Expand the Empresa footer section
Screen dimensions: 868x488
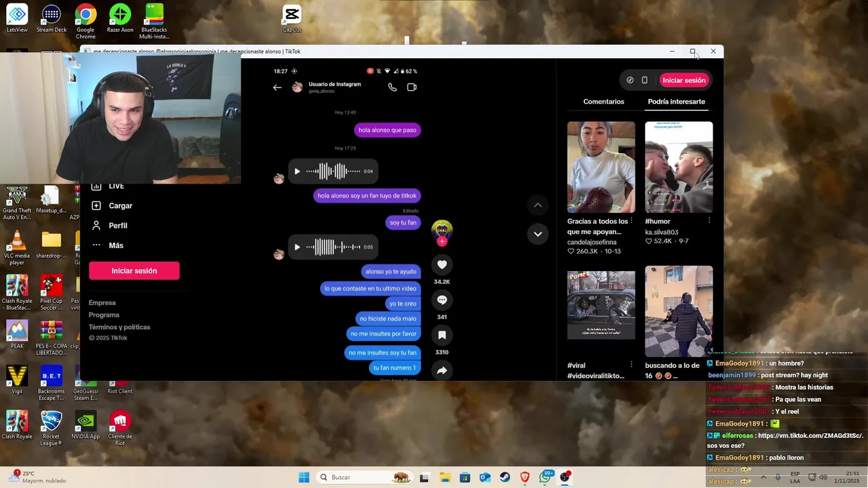tap(102, 303)
